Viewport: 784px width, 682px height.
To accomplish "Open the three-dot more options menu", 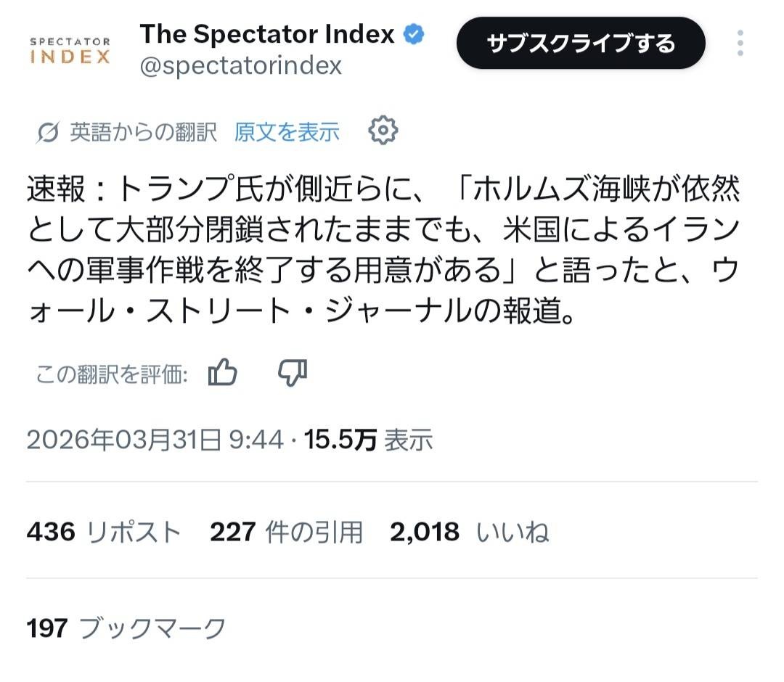I will pyautogui.click(x=740, y=44).
